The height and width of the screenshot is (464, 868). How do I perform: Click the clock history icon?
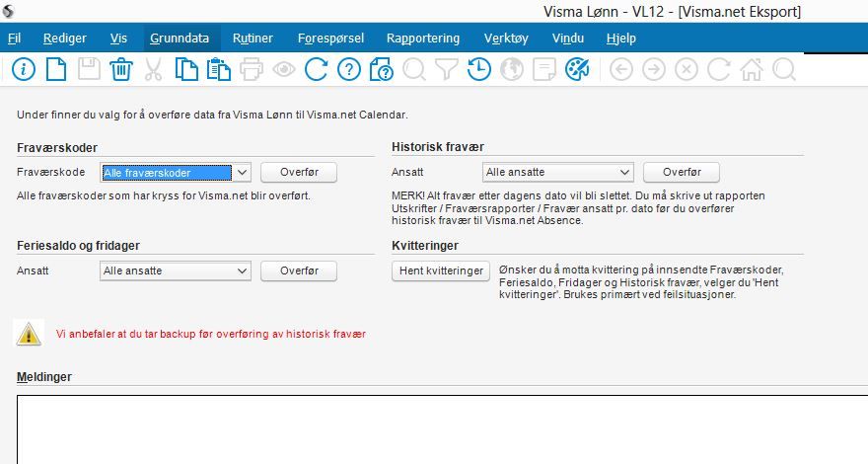pos(478,70)
